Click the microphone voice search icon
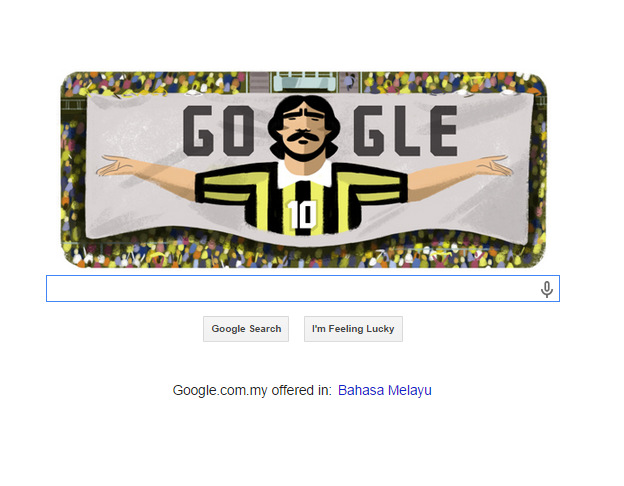 (547, 289)
